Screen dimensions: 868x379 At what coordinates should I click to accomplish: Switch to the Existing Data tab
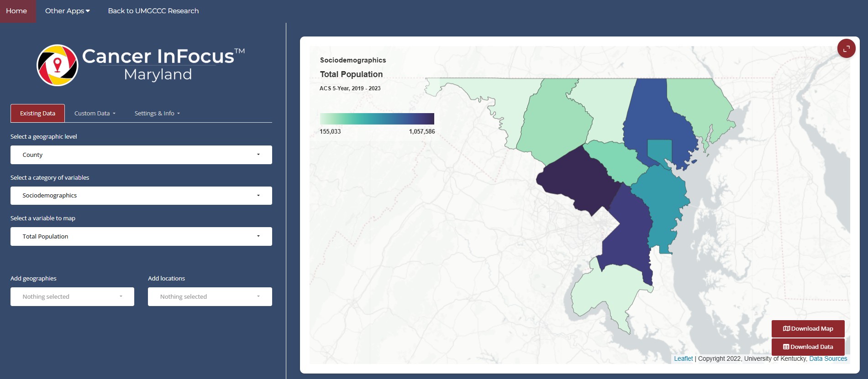(x=37, y=113)
